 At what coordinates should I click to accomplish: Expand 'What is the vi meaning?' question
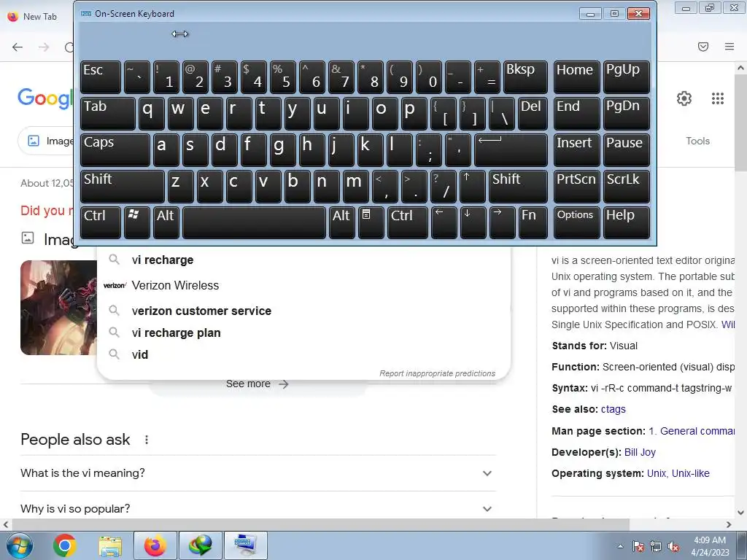(258, 473)
